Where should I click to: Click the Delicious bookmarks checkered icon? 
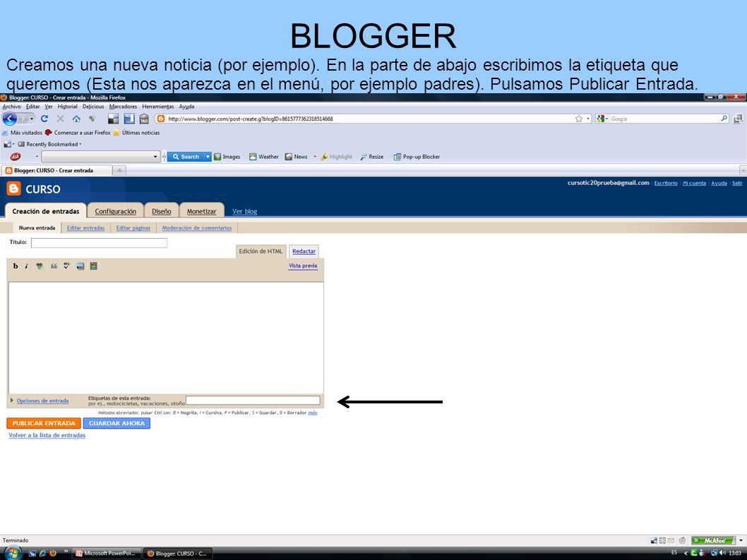tap(114, 119)
